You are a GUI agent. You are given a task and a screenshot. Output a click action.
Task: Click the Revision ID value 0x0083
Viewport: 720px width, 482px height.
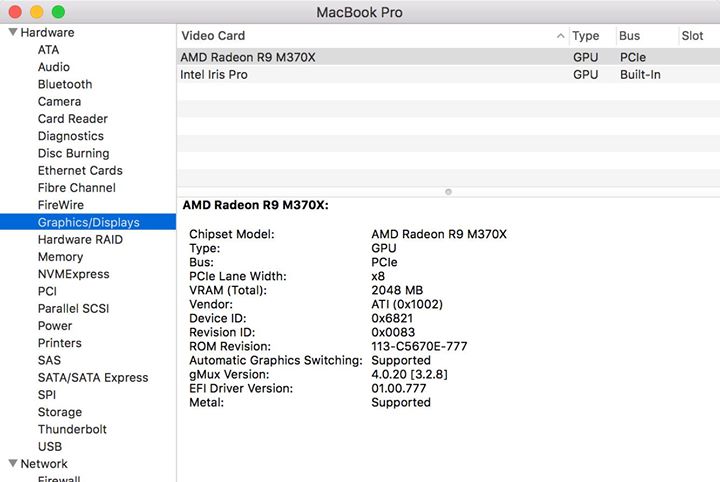(393, 332)
